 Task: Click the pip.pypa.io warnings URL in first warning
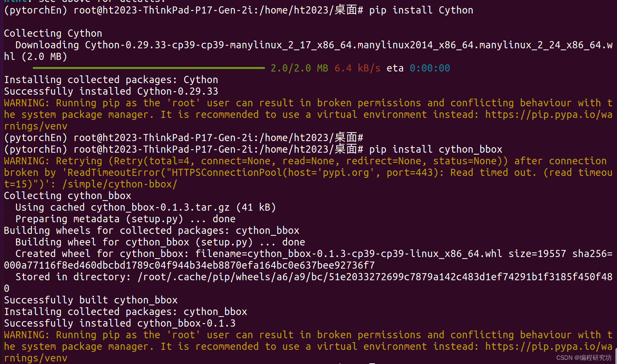click(x=549, y=114)
